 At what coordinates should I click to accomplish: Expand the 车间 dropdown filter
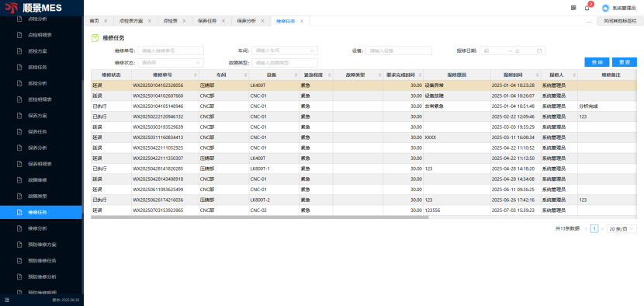click(x=285, y=50)
